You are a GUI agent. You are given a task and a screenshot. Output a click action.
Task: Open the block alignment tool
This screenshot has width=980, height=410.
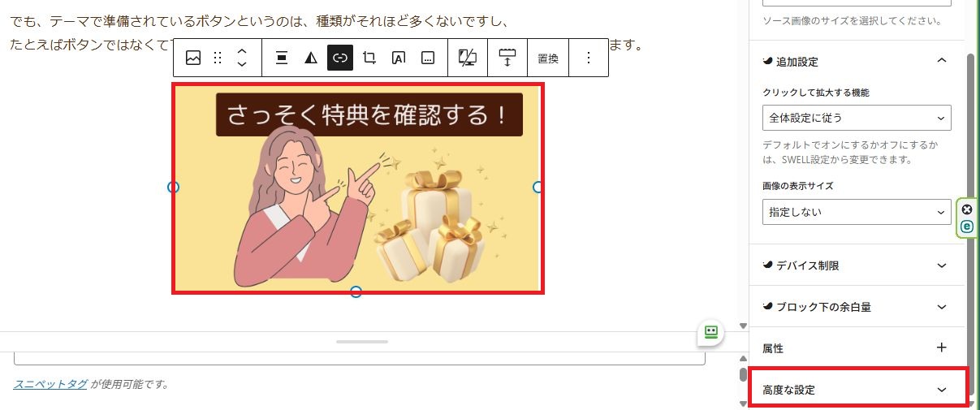[x=282, y=58]
